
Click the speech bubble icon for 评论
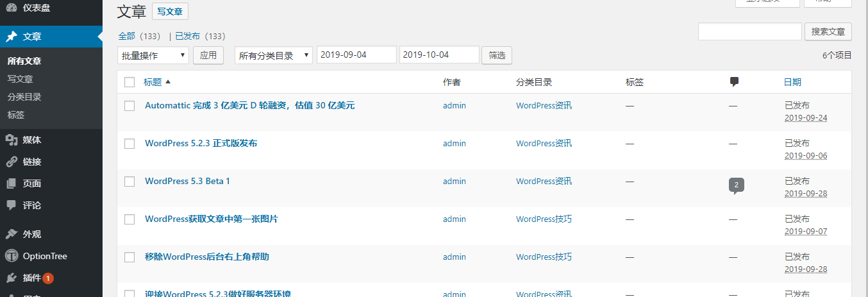[x=12, y=205]
